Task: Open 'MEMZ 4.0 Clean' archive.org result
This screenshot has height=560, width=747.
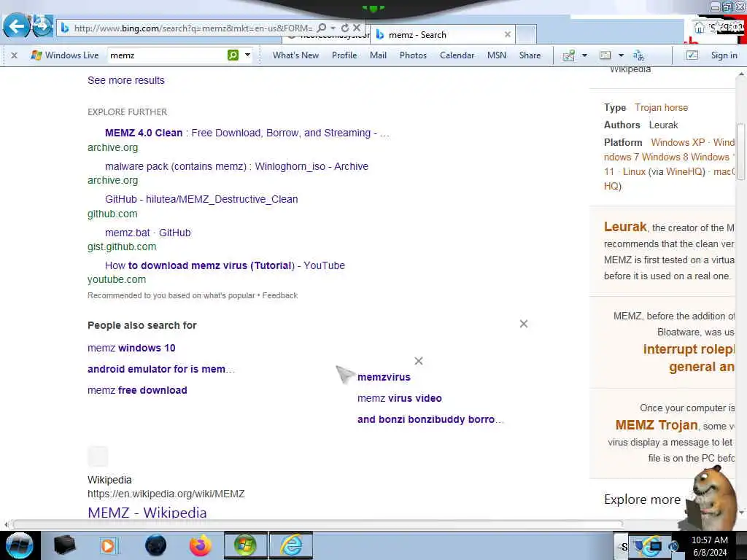Action: (247, 133)
